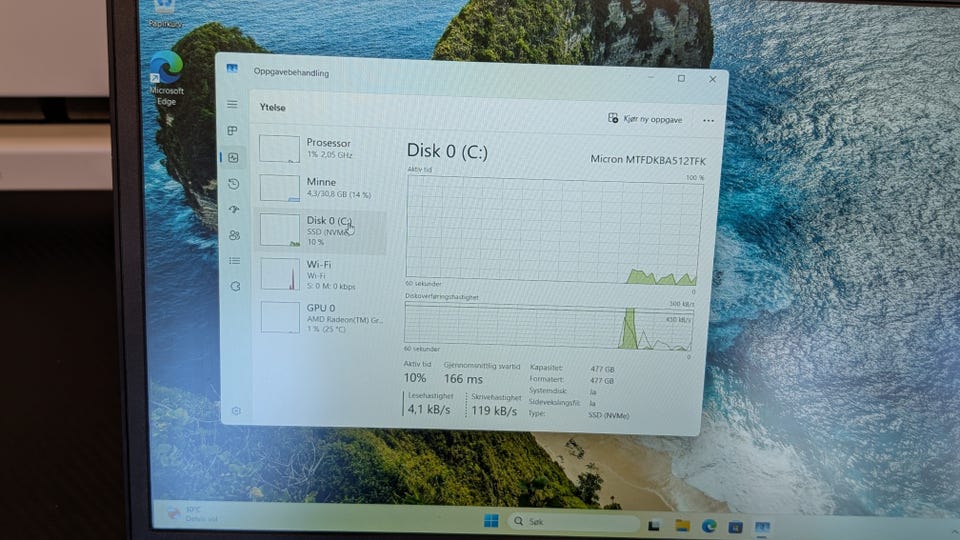Open Task Manager settings gear
Screen dimensions: 960x540
[236, 411]
